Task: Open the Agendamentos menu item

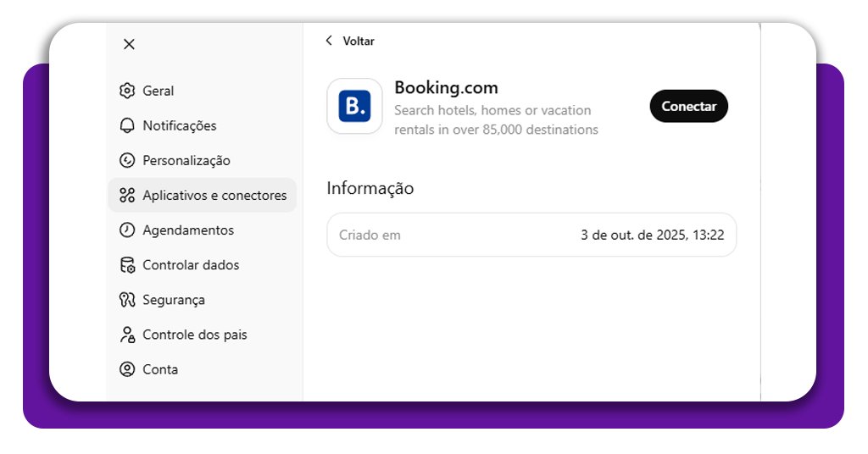Action: point(187,230)
